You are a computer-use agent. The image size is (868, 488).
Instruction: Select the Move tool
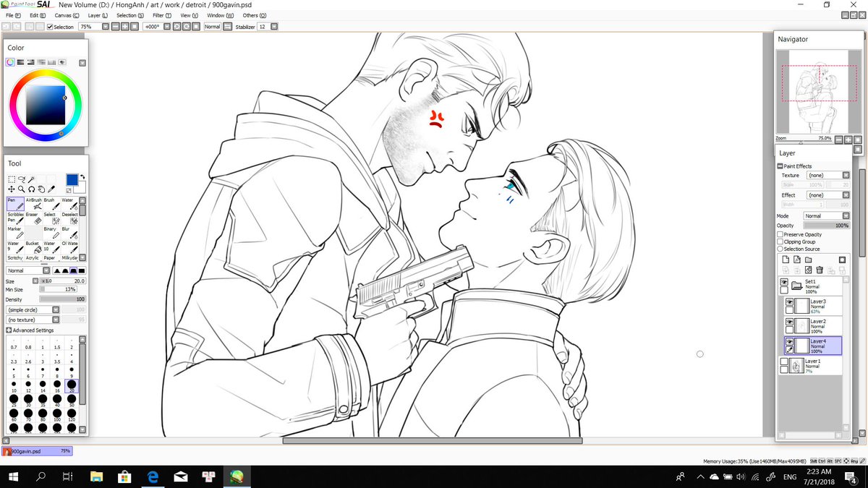(x=12, y=189)
